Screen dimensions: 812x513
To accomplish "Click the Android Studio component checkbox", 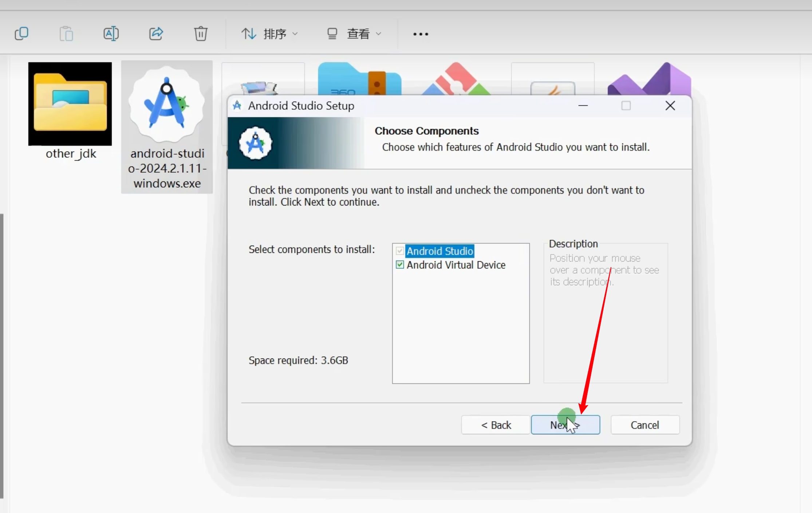I will (400, 251).
